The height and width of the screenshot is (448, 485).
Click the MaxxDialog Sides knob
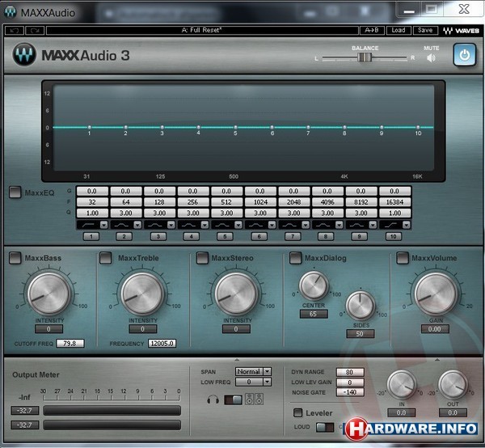pos(361,305)
